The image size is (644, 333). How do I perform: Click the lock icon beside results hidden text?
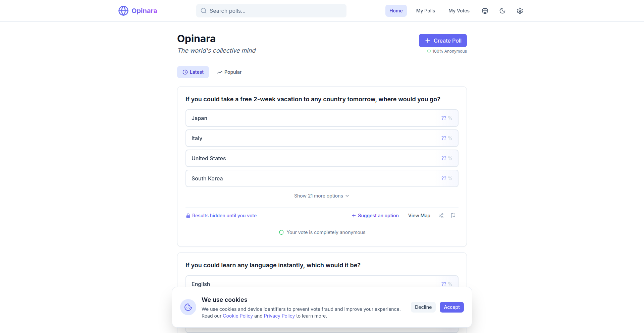(188, 216)
